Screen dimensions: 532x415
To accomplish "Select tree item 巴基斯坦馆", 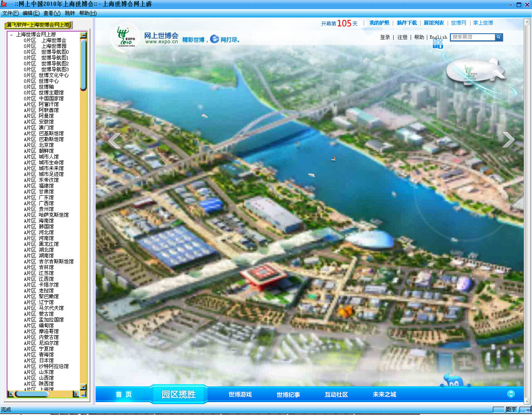I will pos(51,133).
